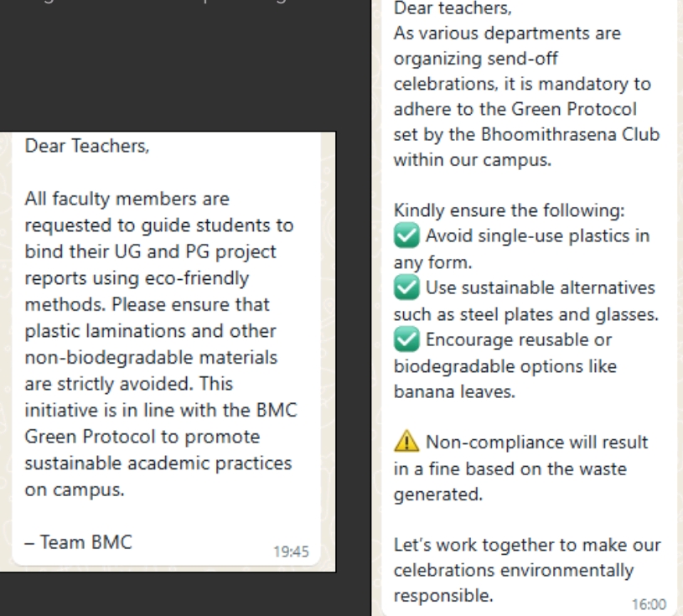Click the "such as steel plates and glasses." line
The image size is (683, 616).
[526, 314]
